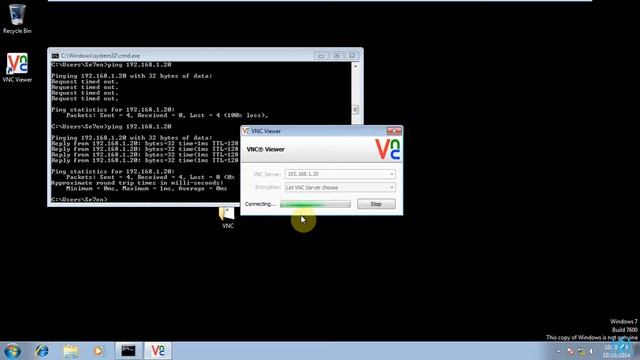The width and height of the screenshot is (640, 360).
Task: Open network status tray icon
Action: pos(581,351)
